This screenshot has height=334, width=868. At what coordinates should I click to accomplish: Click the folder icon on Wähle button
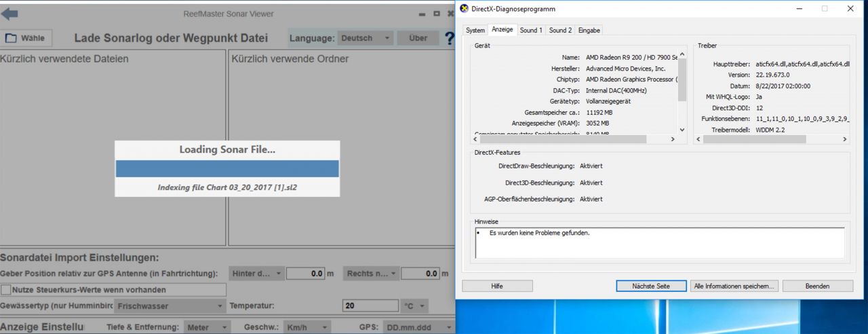10,39
